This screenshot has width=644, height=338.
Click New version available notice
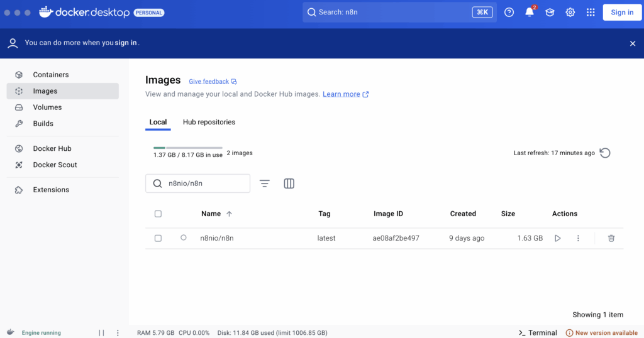pyautogui.click(x=602, y=333)
